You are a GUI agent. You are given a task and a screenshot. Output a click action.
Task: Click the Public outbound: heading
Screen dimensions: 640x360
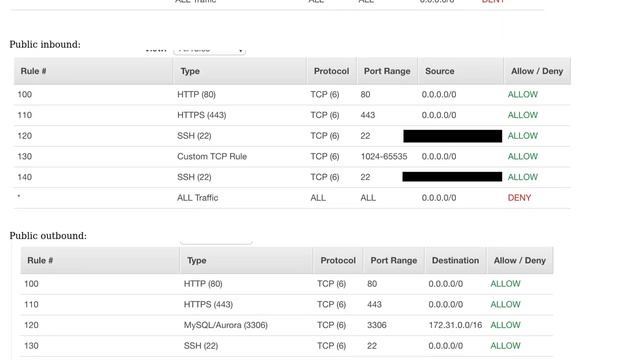pyautogui.click(x=48, y=236)
